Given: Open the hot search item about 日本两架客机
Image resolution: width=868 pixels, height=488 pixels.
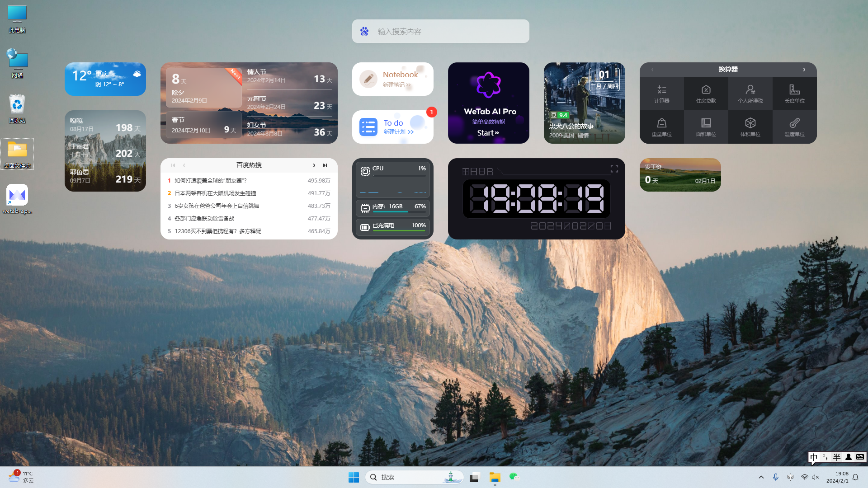Looking at the screenshot, I should 215,193.
